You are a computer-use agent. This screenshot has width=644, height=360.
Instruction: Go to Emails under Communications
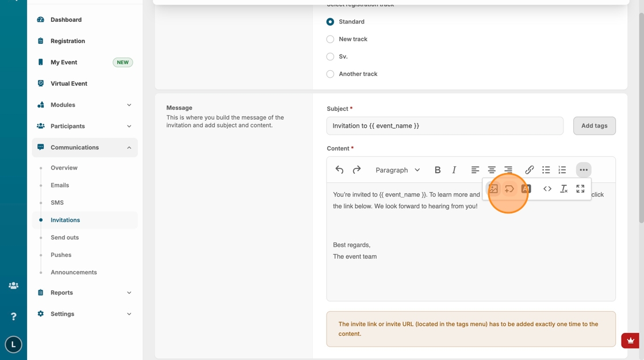click(60, 185)
